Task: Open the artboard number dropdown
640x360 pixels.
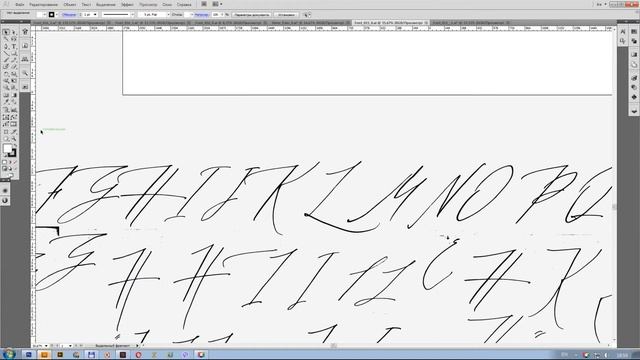Action: click(x=70, y=346)
